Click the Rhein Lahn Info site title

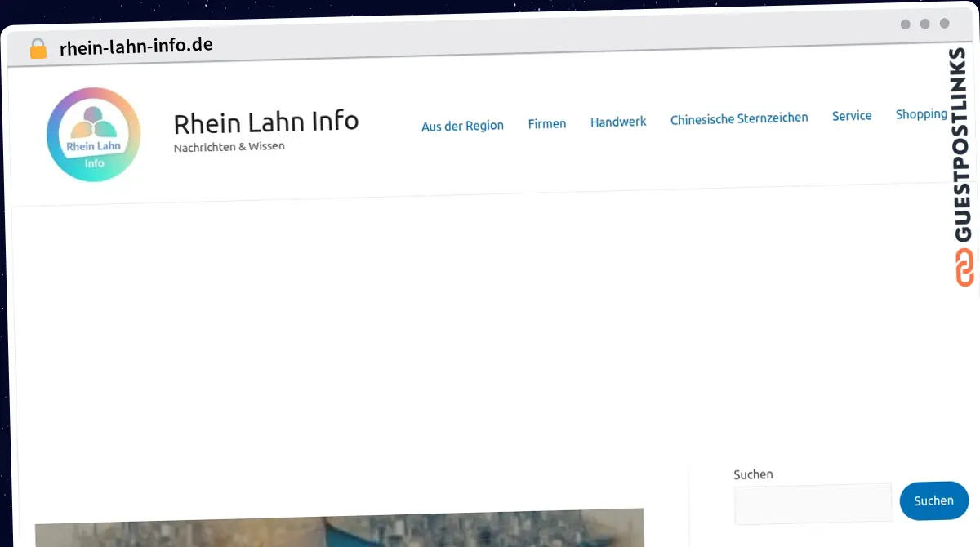tap(266, 122)
